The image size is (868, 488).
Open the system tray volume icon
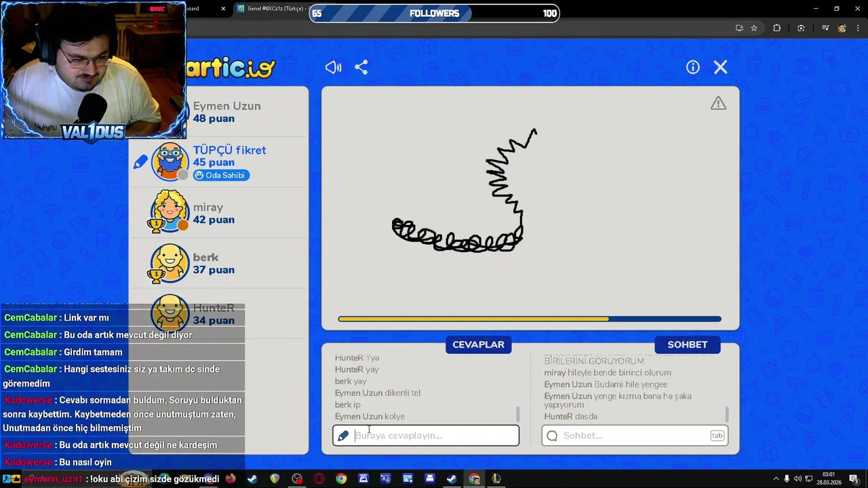(x=797, y=479)
